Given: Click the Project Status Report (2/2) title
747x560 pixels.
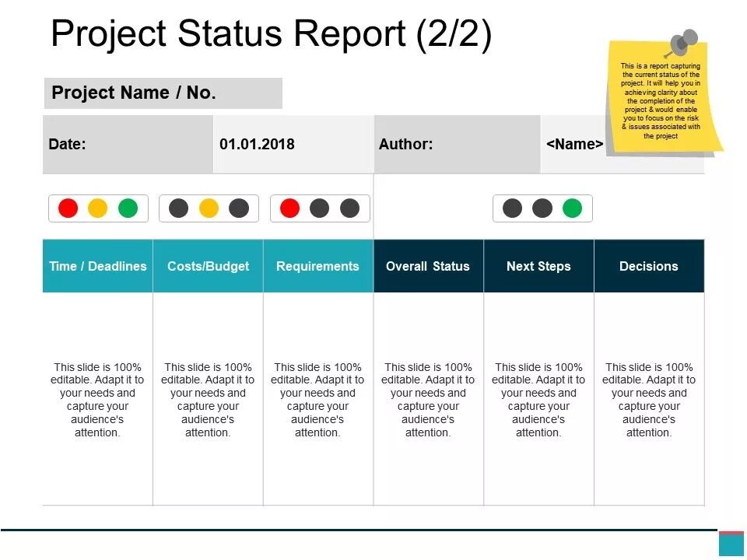Looking at the screenshot, I should pyautogui.click(x=271, y=33).
